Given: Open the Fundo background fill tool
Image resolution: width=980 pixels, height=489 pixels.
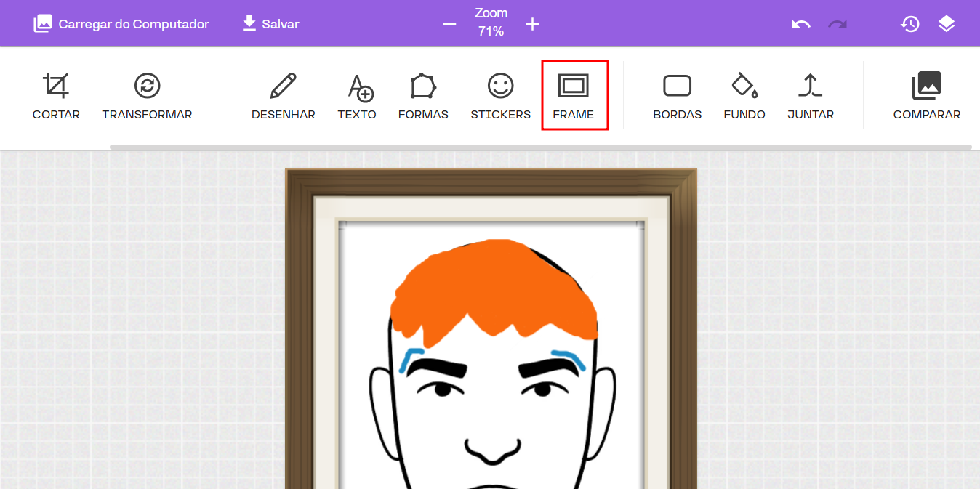Looking at the screenshot, I should [744, 95].
